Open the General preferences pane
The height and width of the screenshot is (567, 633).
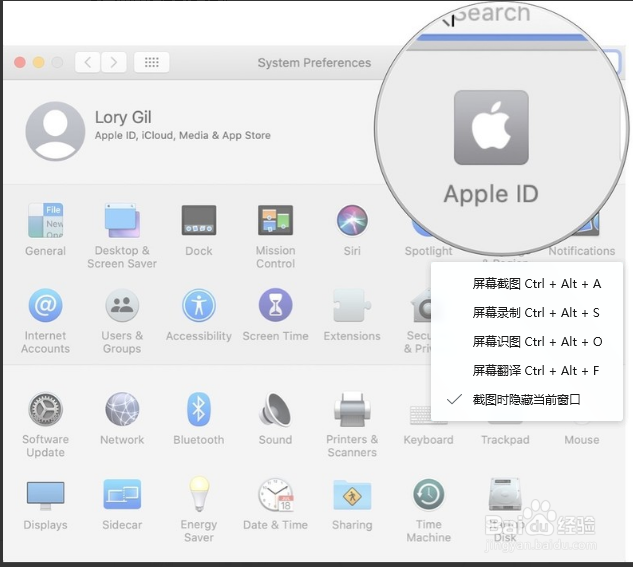pos(46,220)
